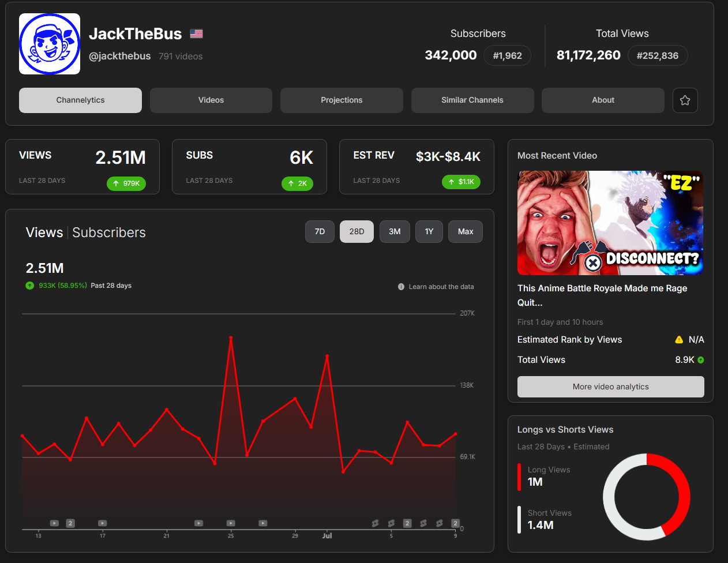Click the EST REV $3K-$8.4K card
728x563 pixels.
tap(416, 167)
